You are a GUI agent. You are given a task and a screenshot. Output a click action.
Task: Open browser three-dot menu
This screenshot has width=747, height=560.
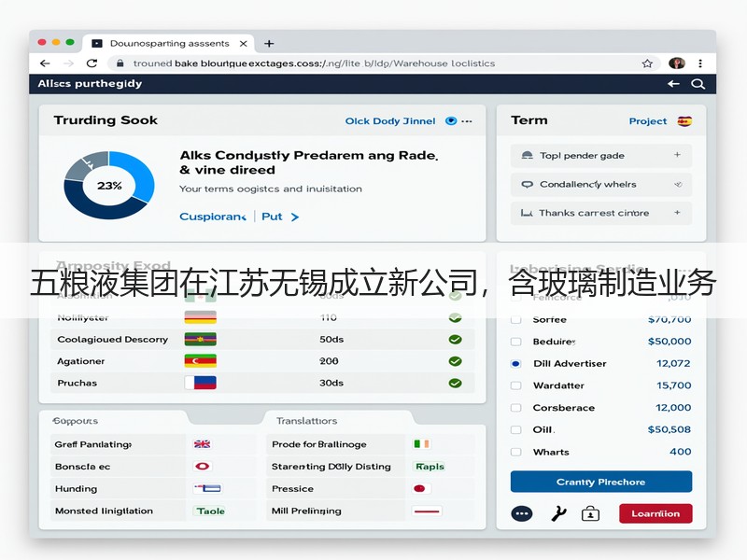[x=699, y=63]
